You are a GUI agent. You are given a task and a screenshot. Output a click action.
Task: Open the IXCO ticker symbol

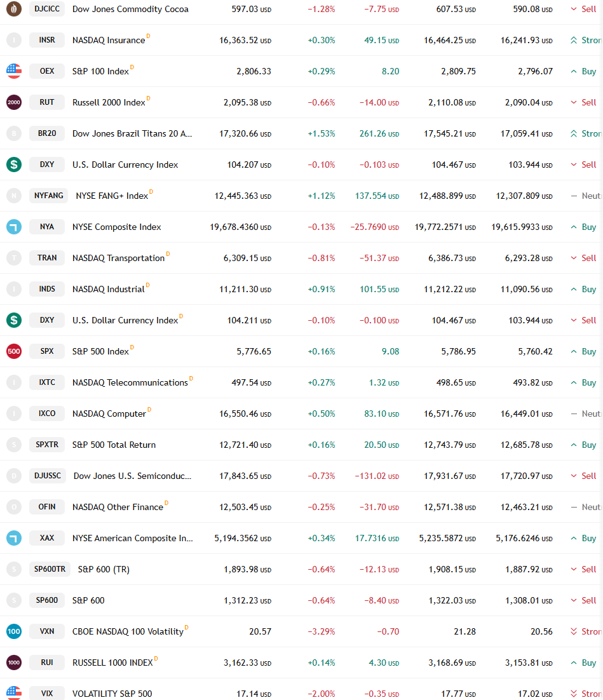(47, 414)
